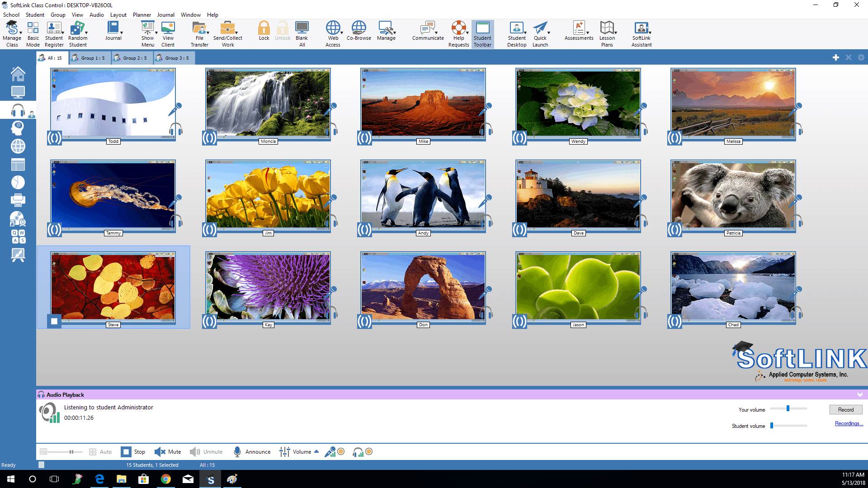Viewport: 868px width, 488px height.
Task: Open Quick Launch tool
Action: (x=540, y=34)
